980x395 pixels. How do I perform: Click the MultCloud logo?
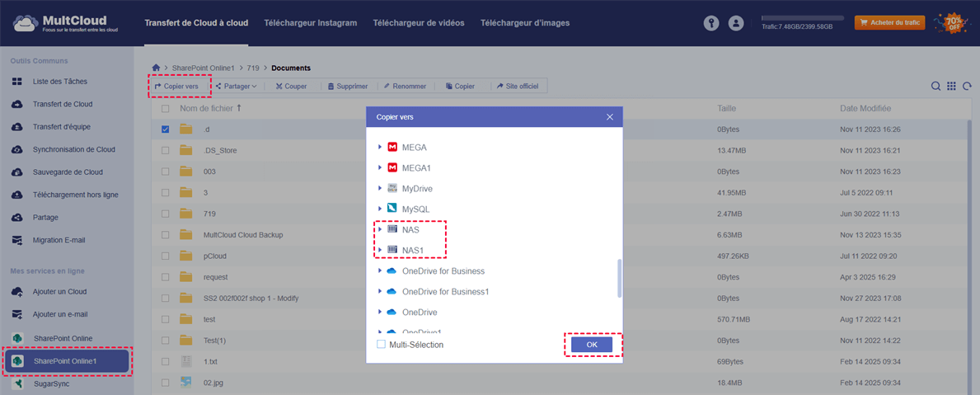click(x=68, y=23)
